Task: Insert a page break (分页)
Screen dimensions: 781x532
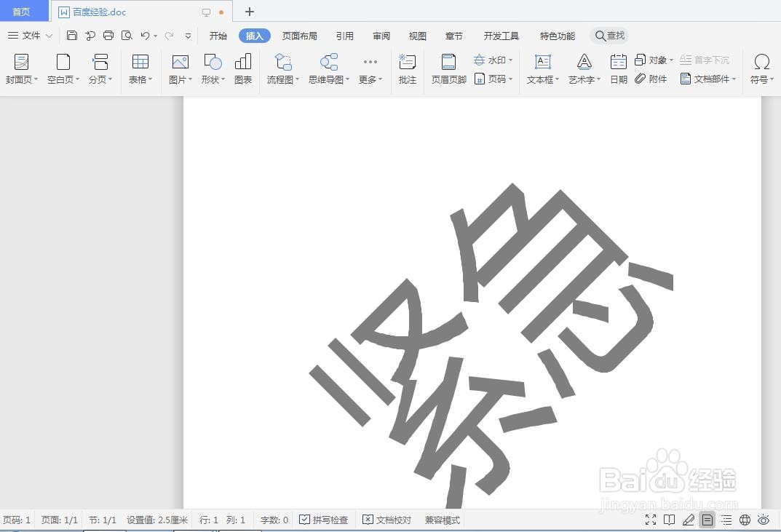Action: [x=100, y=68]
